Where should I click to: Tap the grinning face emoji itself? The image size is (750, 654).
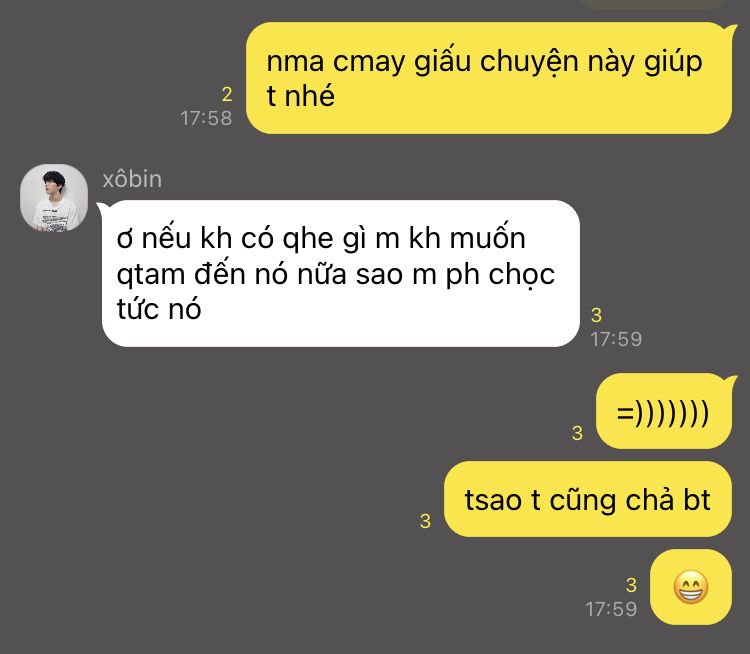click(x=691, y=587)
